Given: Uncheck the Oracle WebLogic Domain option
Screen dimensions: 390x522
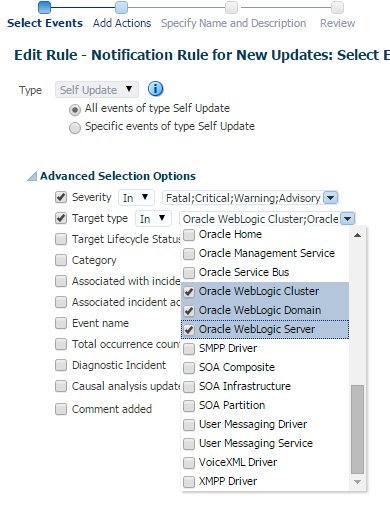Looking at the screenshot, I should pyautogui.click(x=189, y=311).
